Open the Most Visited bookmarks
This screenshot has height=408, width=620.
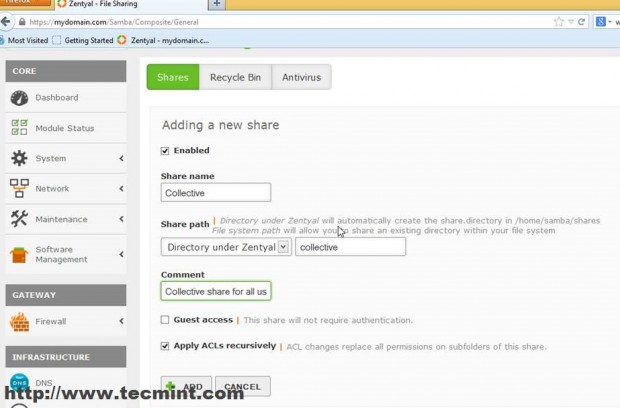pyautogui.click(x=25, y=40)
